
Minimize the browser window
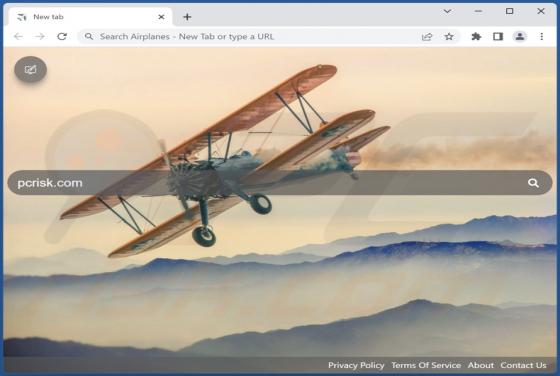click(x=478, y=11)
